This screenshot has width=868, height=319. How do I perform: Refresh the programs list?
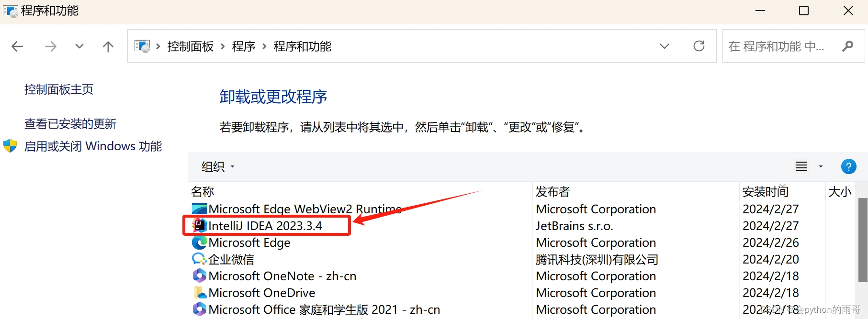699,46
